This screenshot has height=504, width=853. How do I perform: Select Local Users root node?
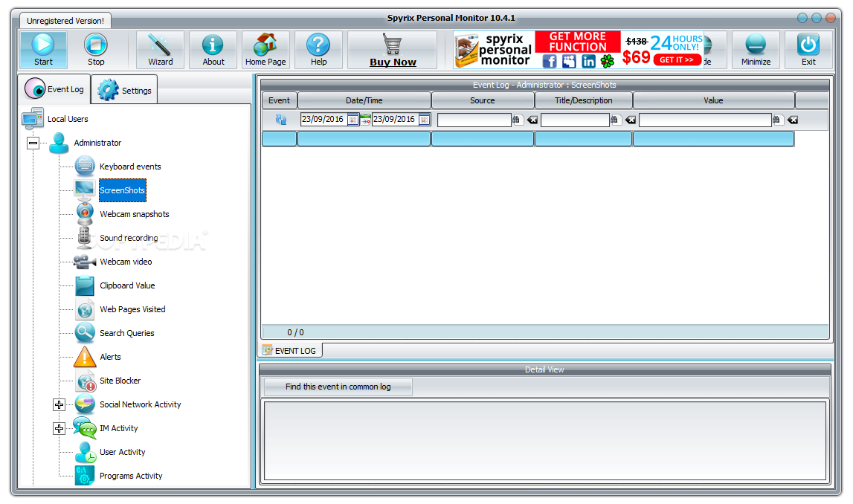[68, 119]
